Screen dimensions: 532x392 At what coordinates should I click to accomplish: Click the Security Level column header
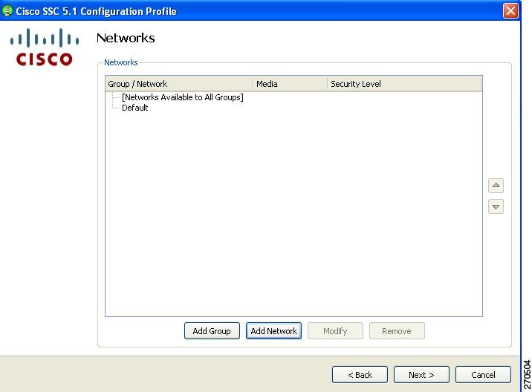click(x=404, y=84)
